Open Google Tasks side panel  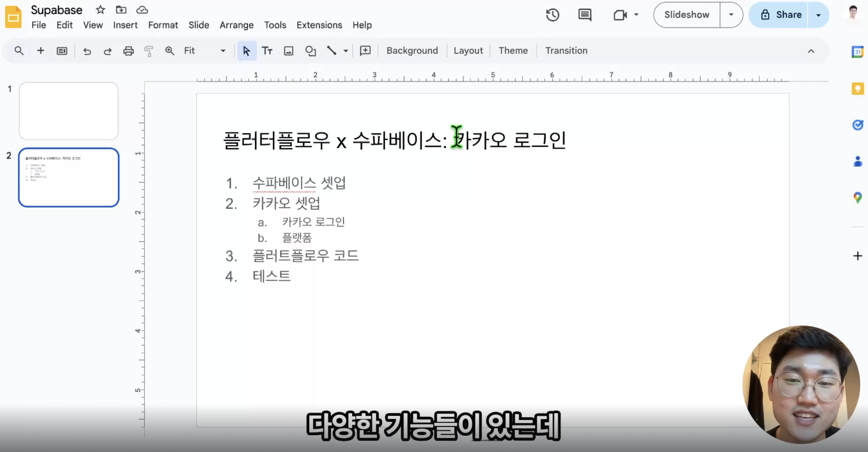coord(858,125)
